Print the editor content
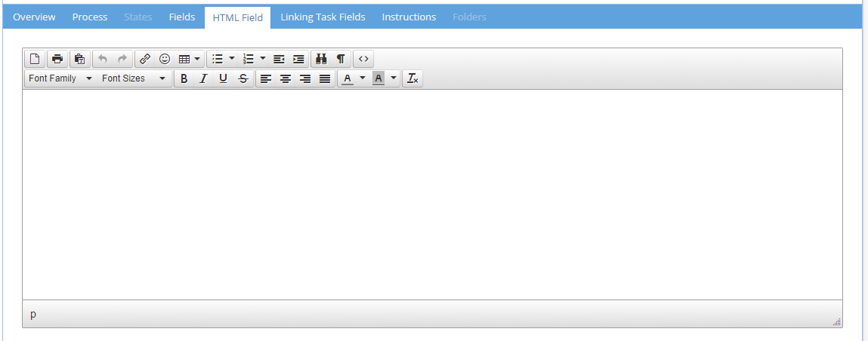This screenshot has width=868, height=341. (57, 59)
